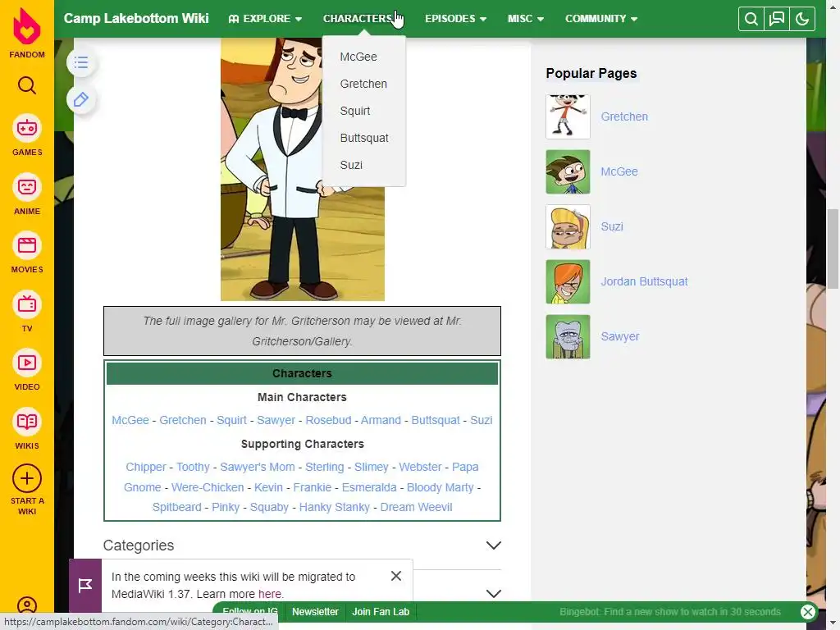Open Bloody Marty link
This screenshot has height=630, width=840.
(440, 487)
